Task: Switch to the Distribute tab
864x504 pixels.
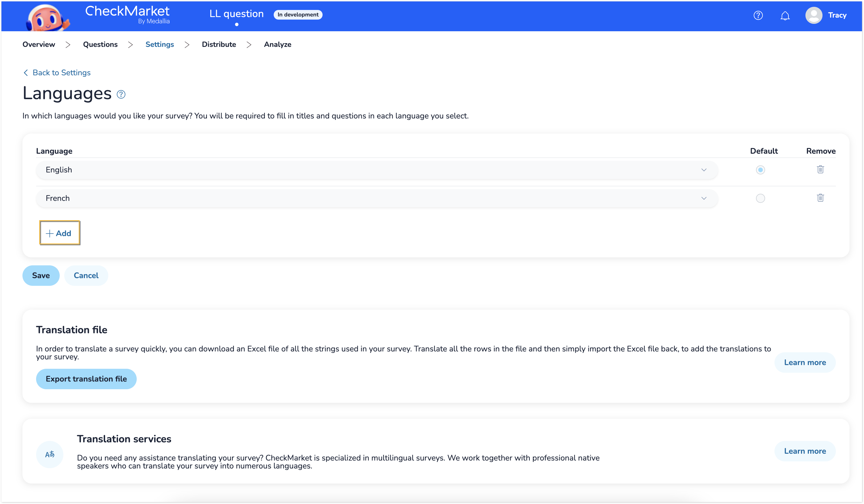Action: tap(218, 44)
